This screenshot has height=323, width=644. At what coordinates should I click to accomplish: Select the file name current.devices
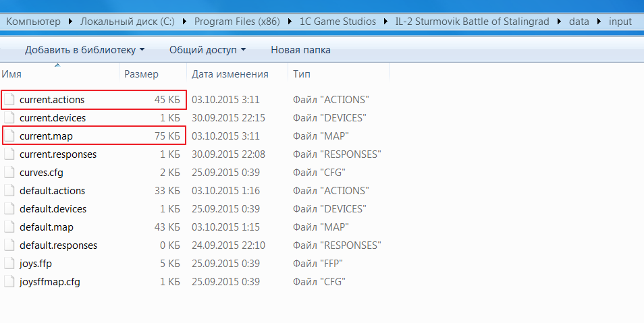[53, 118]
